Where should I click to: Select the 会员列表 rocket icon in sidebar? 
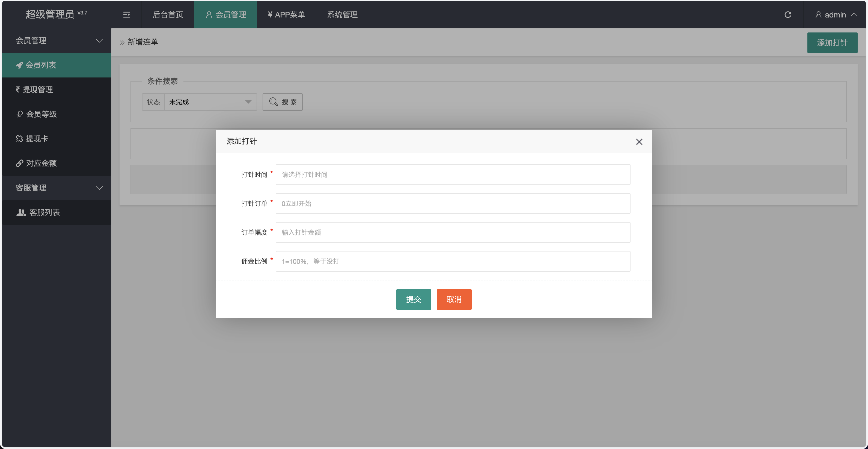[x=20, y=65]
